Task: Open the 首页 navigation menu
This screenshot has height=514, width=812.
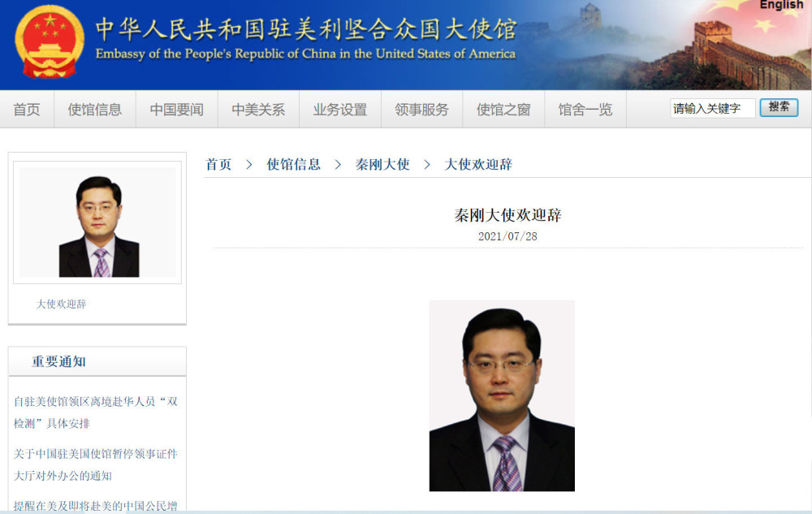Action: tap(26, 109)
